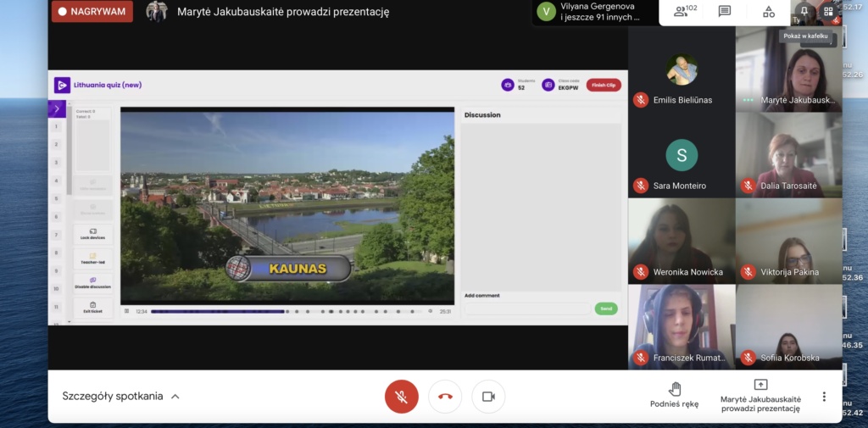Click the Lock devices icon in sidebar
The image size is (868, 428).
point(92,234)
